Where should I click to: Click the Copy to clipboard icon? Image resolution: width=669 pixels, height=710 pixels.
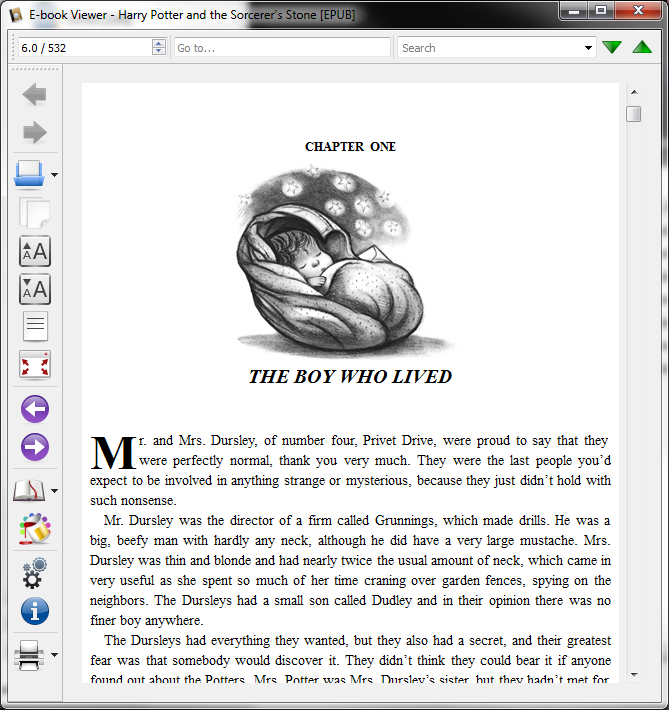pyautogui.click(x=34, y=213)
